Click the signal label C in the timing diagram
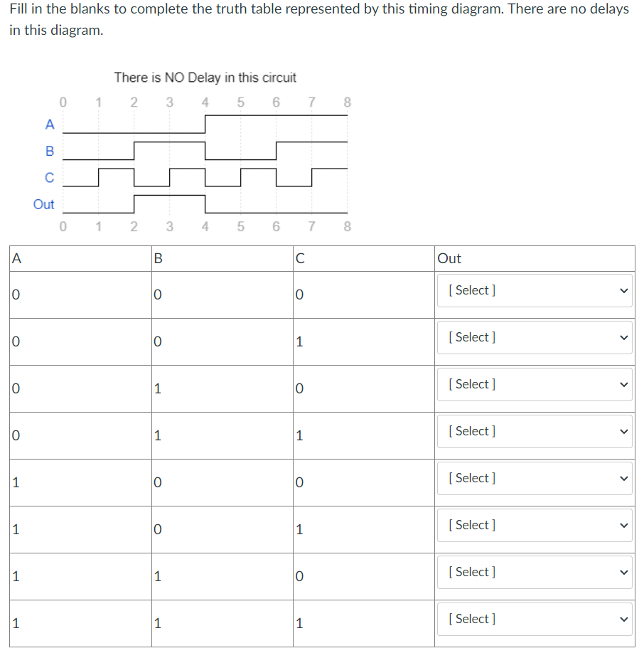This screenshot has height=658, width=644. point(49,178)
